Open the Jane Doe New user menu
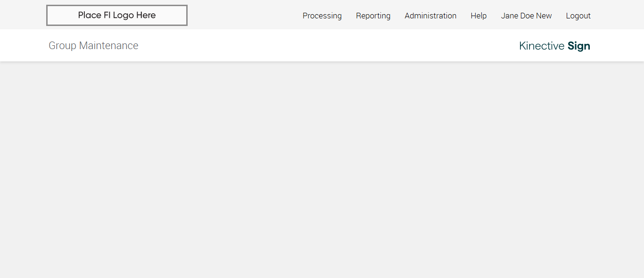 [526, 16]
